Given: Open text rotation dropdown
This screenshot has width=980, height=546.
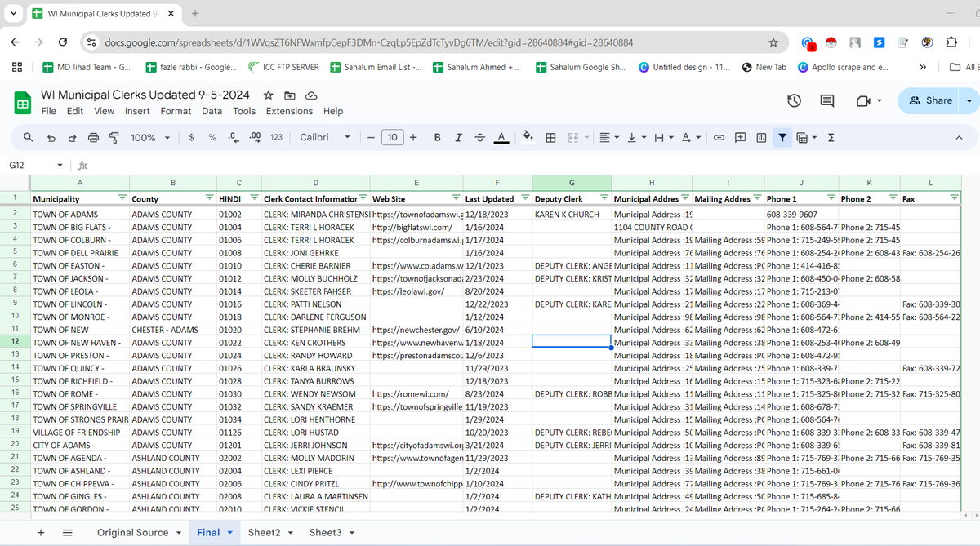Looking at the screenshot, I should tap(690, 138).
